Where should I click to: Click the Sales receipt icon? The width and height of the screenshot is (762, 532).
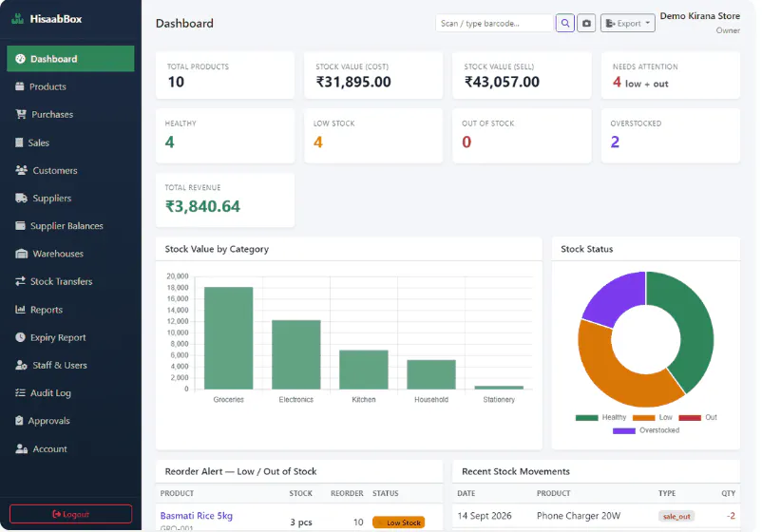[19, 142]
